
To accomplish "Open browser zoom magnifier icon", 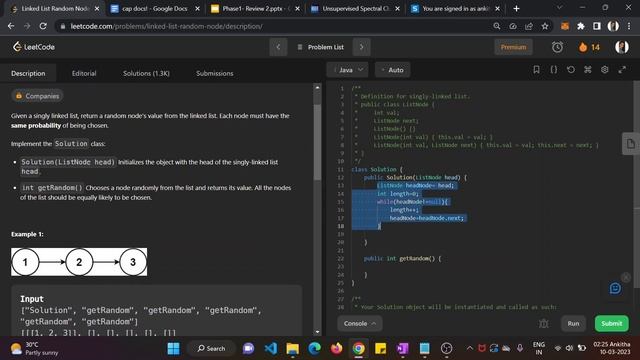I will [497, 26].
